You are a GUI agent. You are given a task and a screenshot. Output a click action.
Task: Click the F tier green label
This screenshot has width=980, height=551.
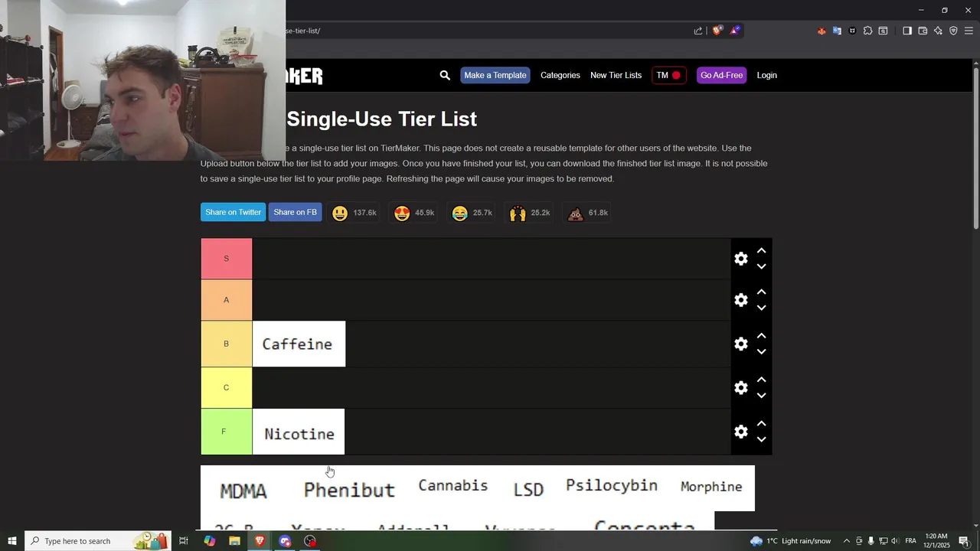(x=227, y=432)
